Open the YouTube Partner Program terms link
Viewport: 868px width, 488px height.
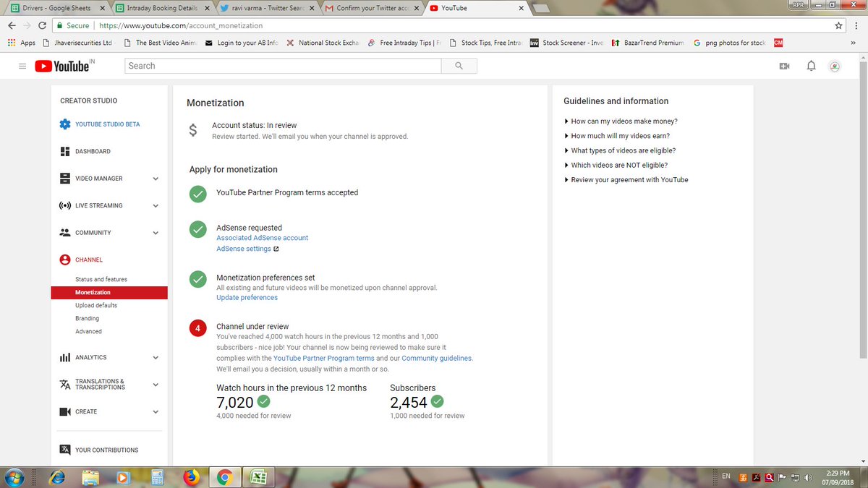point(324,359)
